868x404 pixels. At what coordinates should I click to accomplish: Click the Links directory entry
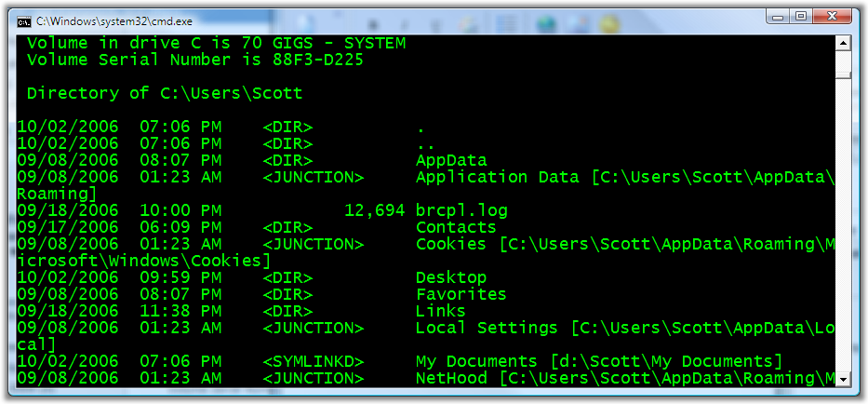tap(441, 311)
